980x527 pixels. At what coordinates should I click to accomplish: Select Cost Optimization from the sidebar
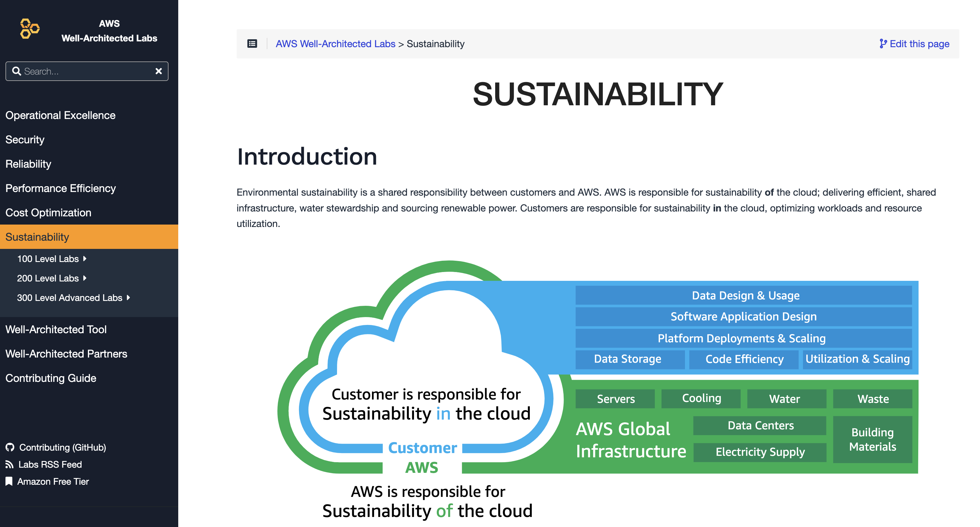tap(48, 212)
